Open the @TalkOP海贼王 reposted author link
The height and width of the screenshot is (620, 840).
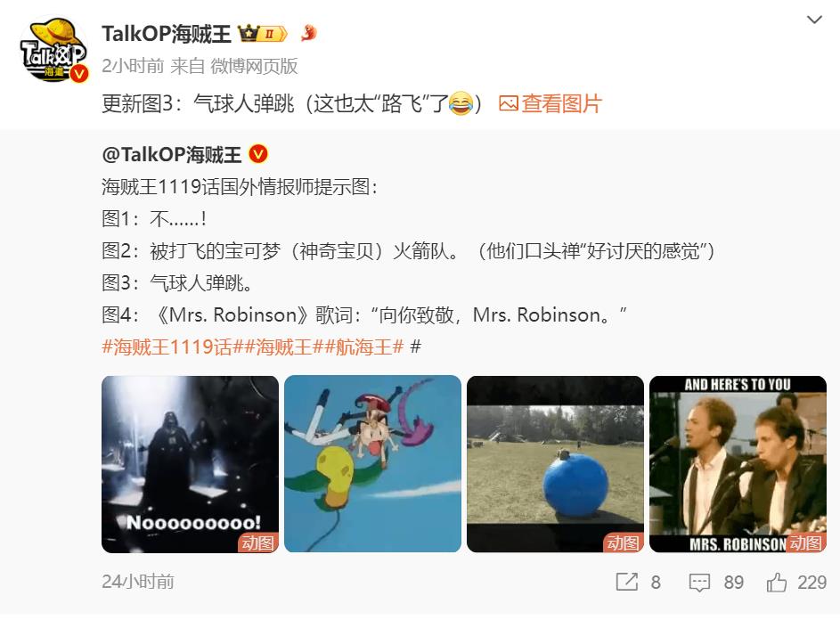pos(171,154)
